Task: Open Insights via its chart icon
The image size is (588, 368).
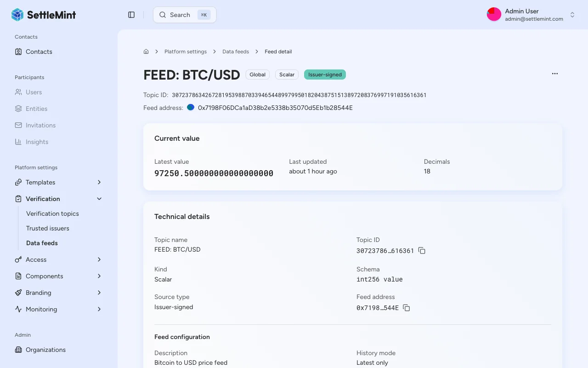Action: point(17,142)
